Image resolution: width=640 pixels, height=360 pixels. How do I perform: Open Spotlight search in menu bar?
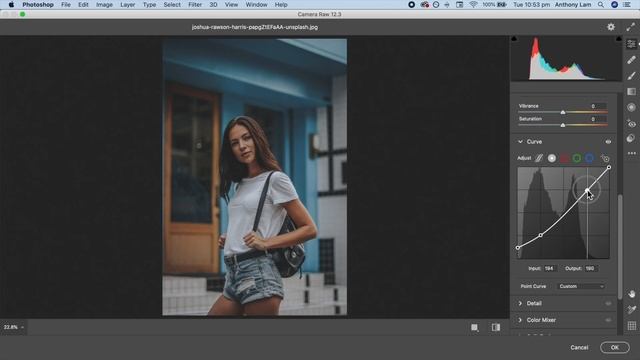pos(601,5)
